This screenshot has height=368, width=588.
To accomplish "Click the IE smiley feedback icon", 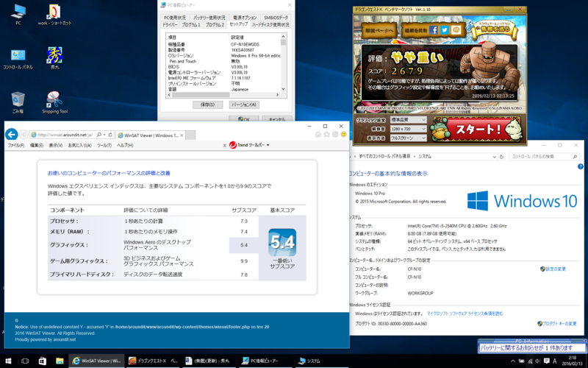I will [343, 135].
